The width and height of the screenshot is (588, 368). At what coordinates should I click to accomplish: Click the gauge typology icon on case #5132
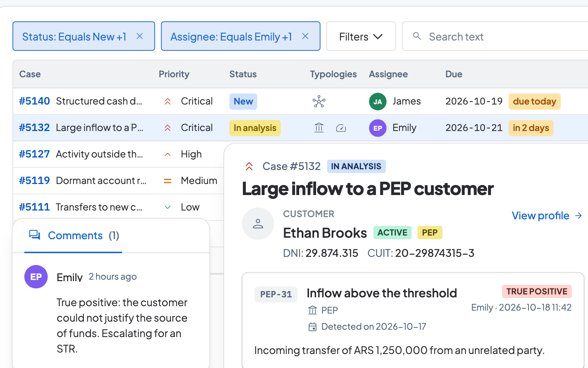341,128
